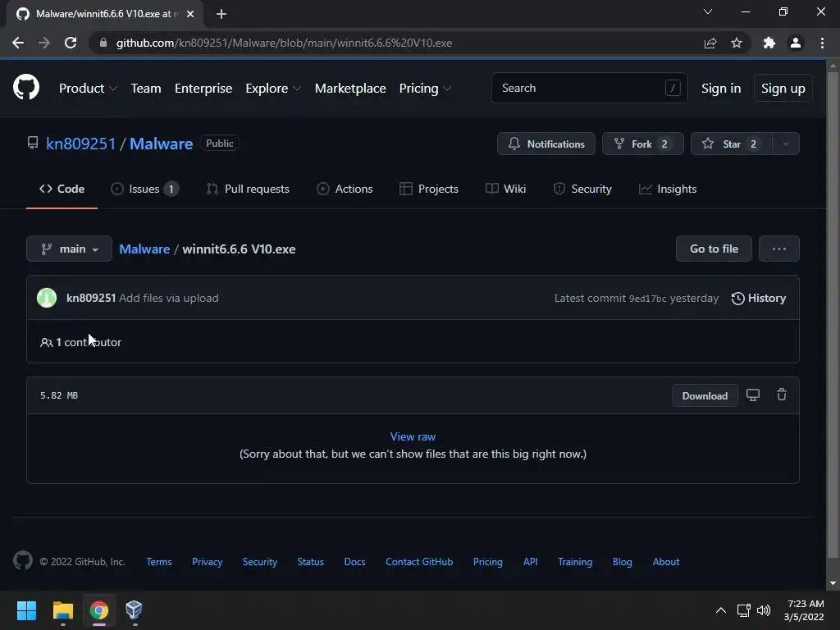Open Malware repository name link in title
The image size is (840, 630).
(161, 144)
